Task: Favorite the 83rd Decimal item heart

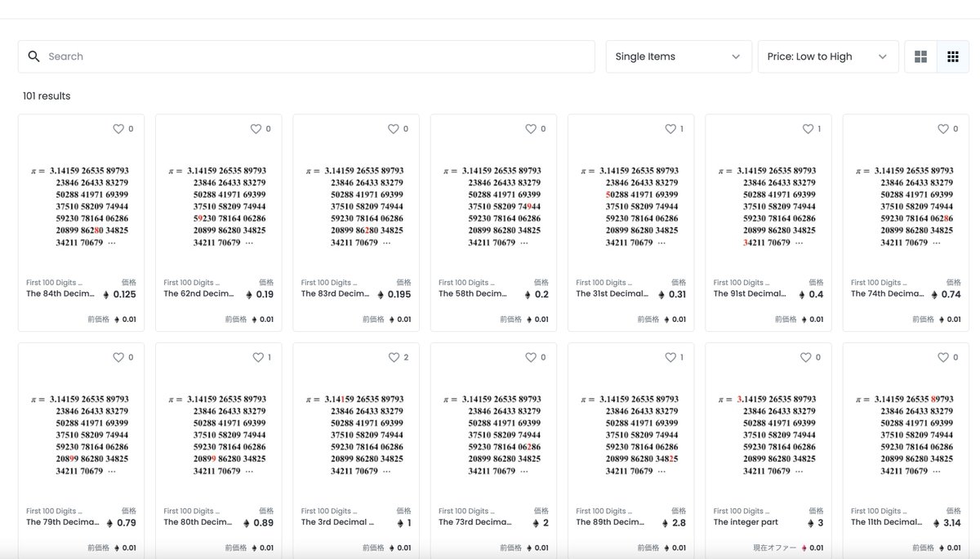Action: pyautogui.click(x=393, y=129)
